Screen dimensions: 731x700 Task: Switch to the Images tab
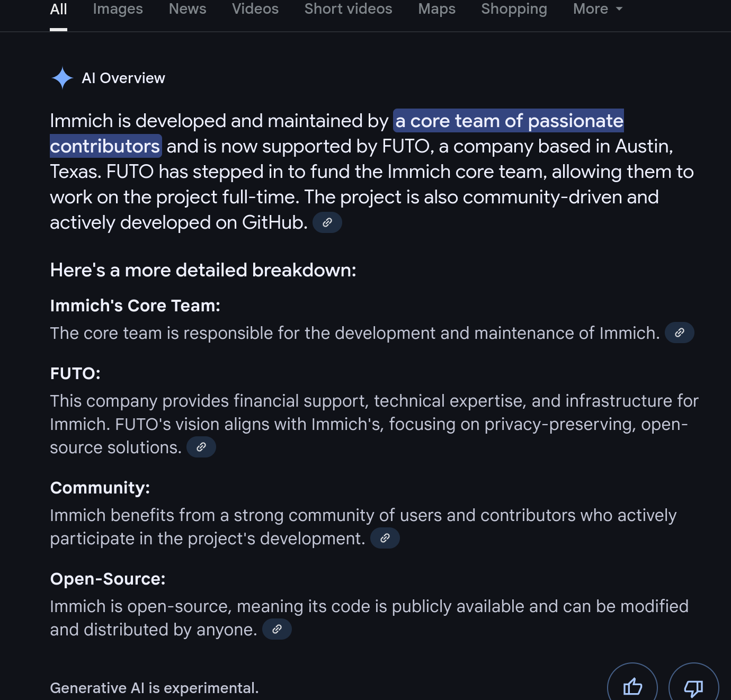click(x=118, y=9)
